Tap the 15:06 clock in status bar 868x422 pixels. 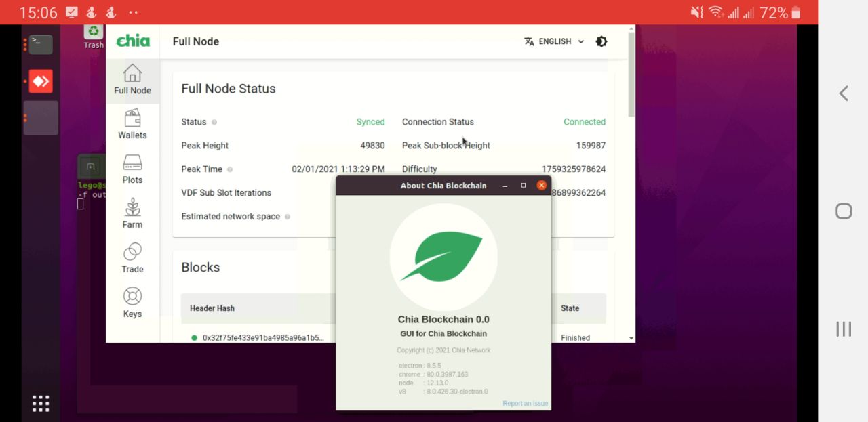(38, 12)
